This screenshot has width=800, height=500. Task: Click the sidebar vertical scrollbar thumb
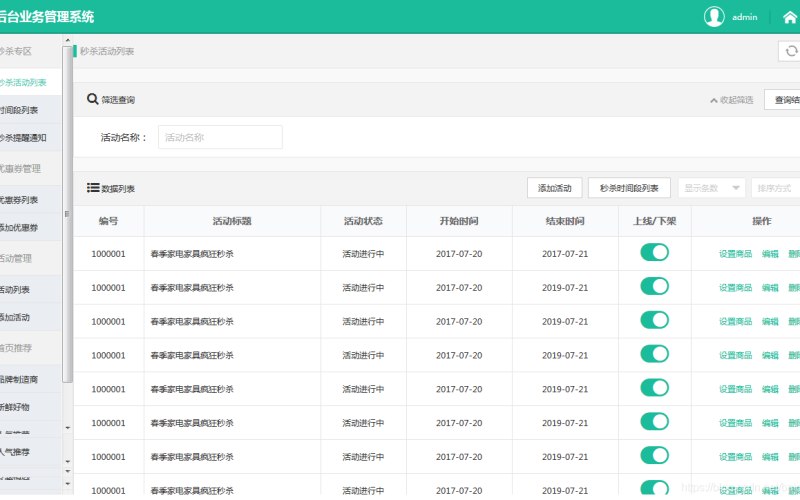(x=67, y=214)
